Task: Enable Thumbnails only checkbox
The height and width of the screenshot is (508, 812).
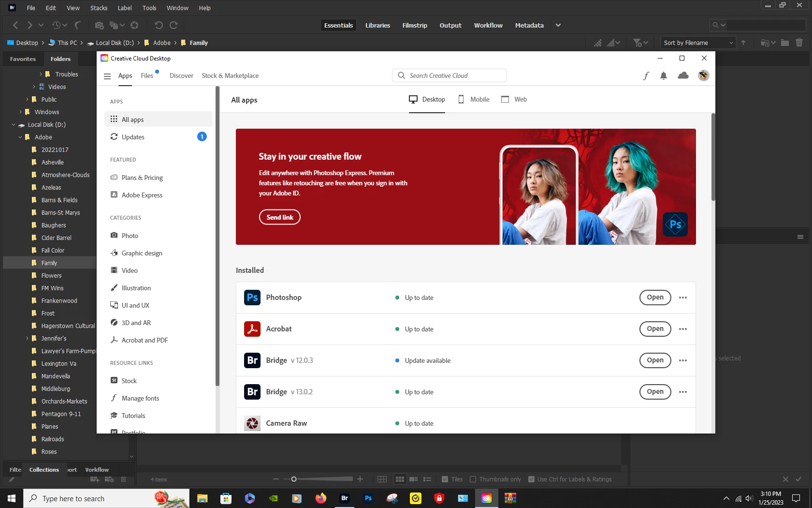Action: click(x=473, y=479)
